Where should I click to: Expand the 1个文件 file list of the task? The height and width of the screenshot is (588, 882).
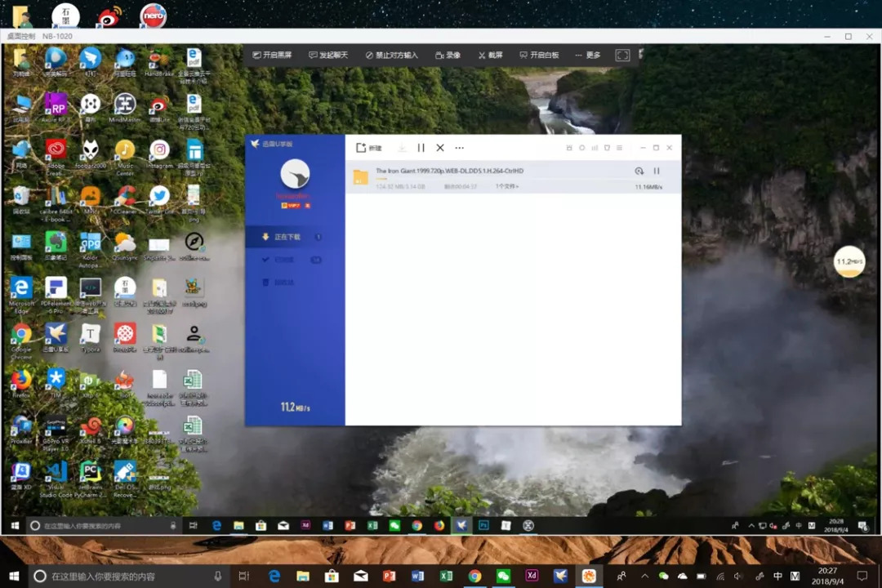506,187
